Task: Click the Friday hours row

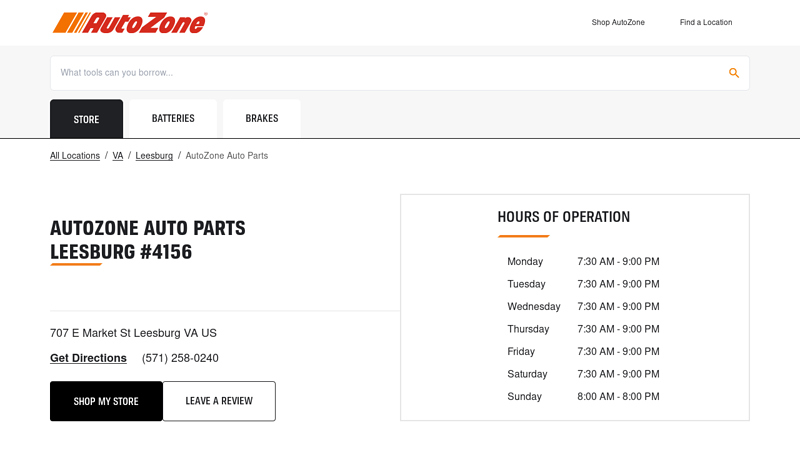Action: pyautogui.click(x=583, y=352)
